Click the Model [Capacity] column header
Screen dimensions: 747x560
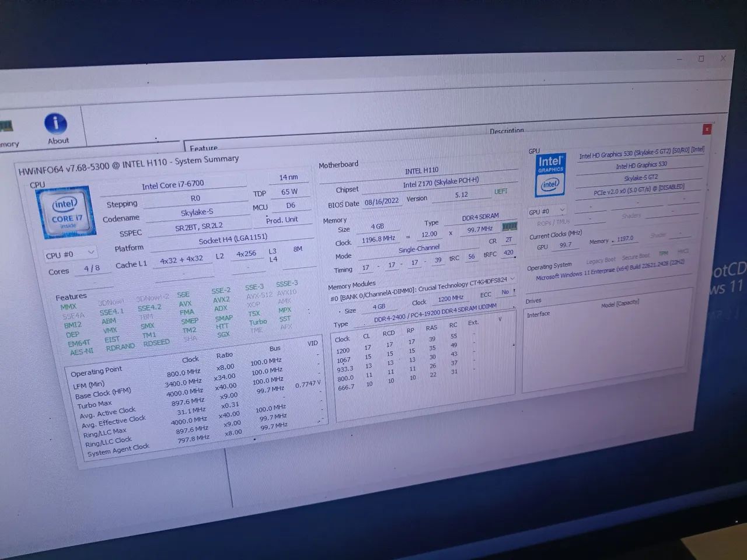pos(620,304)
